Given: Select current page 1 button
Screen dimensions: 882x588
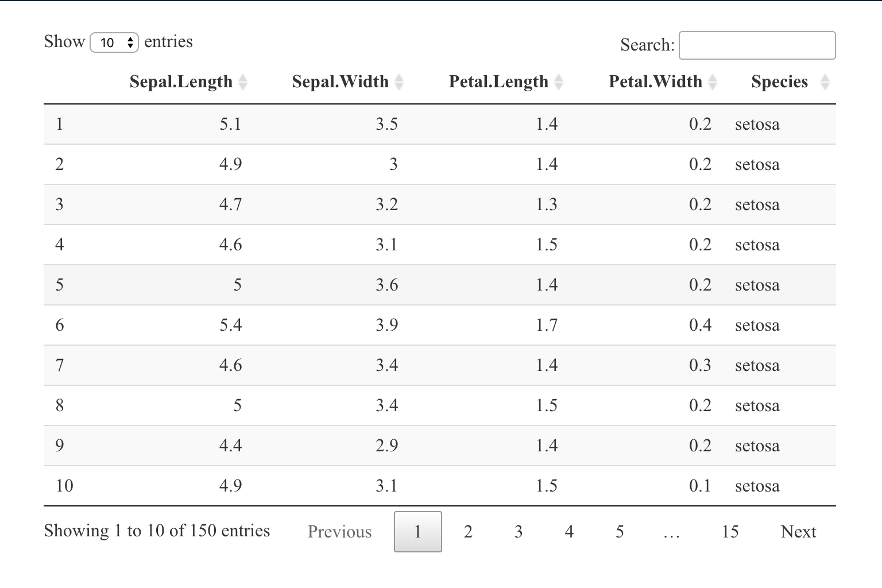Looking at the screenshot, I should point(418,532).
